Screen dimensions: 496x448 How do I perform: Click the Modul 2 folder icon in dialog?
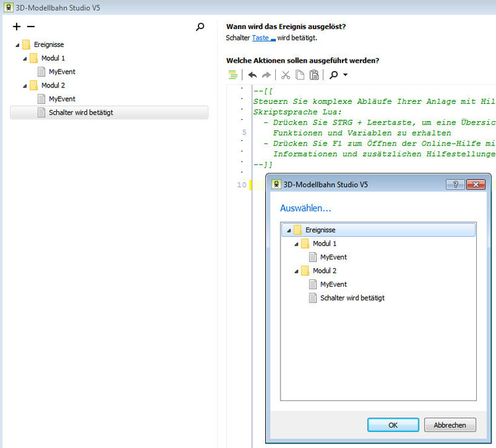pos(305,271)
